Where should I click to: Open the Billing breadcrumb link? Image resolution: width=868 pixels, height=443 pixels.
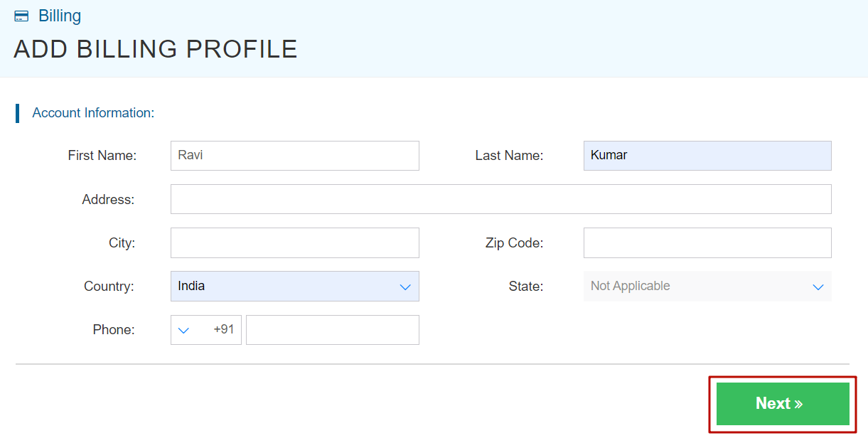point(60,15)
